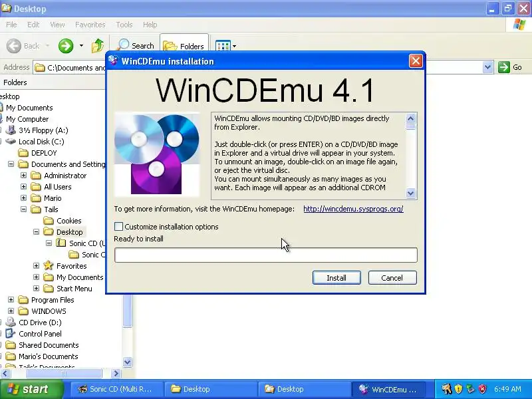Click WinCDEmu title bar icon
Image resolution: width=532 pixels, height=399 pixels.
click(113, 61)
